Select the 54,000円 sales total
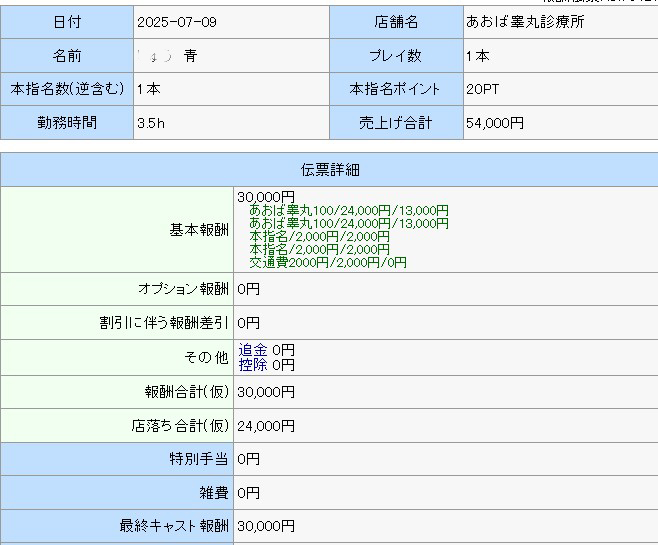 click(x=495, y=123)
